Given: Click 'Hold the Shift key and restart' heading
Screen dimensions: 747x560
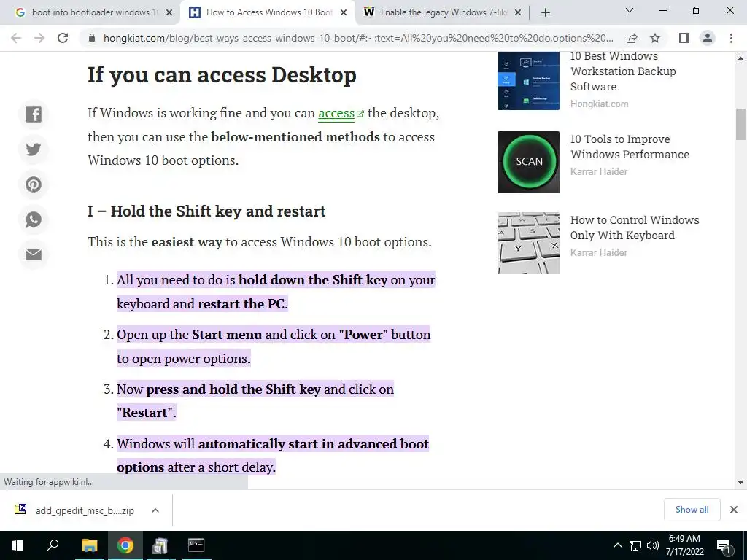Looking at the screenshot, I should pyautogui.click(x=206, y=211).
